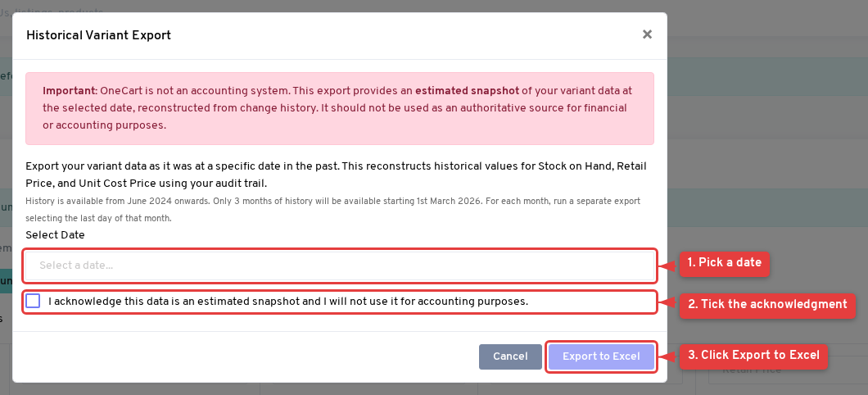Image resolution: width=868 pixels, height=395 pixels.
Task: Click the acknowledgment sentence label text
Action: pos(288,302)
